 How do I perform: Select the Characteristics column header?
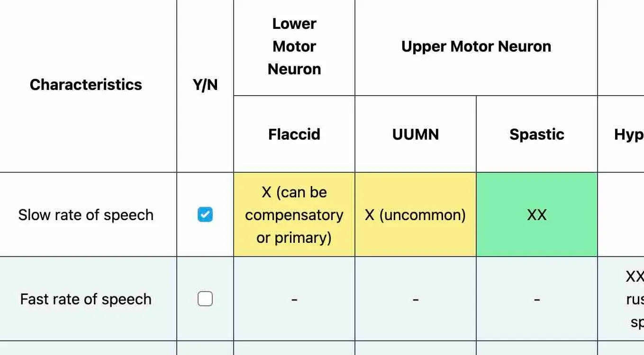click(x=86, y=85)
